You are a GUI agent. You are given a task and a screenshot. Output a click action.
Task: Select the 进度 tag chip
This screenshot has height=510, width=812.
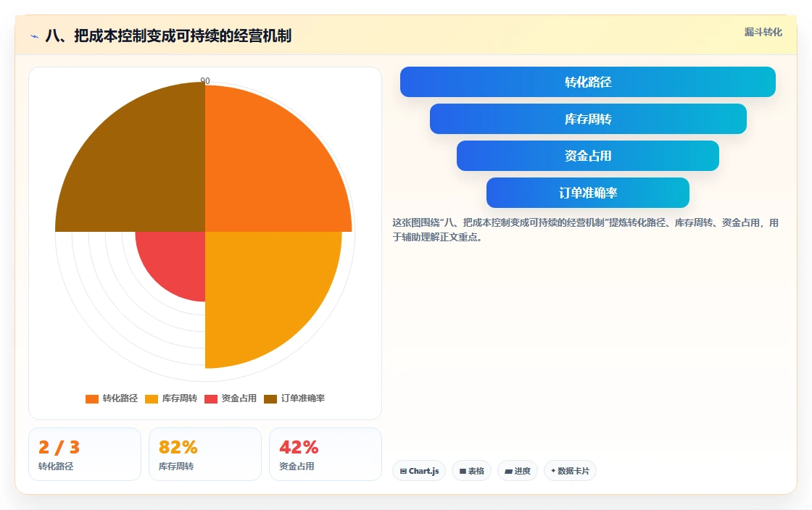click(518, 471)
